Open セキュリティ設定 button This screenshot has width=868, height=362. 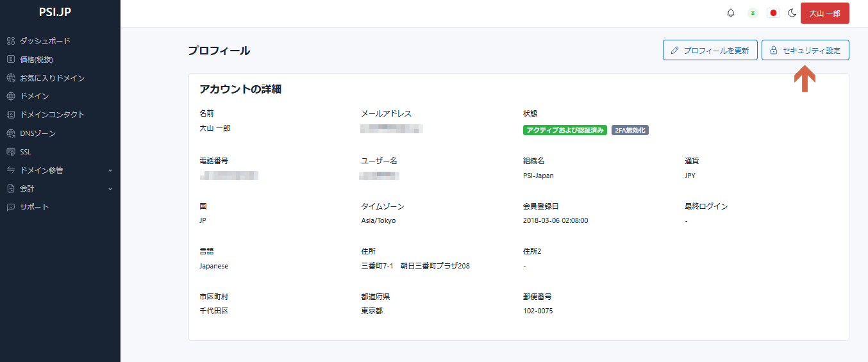(805, 50)
